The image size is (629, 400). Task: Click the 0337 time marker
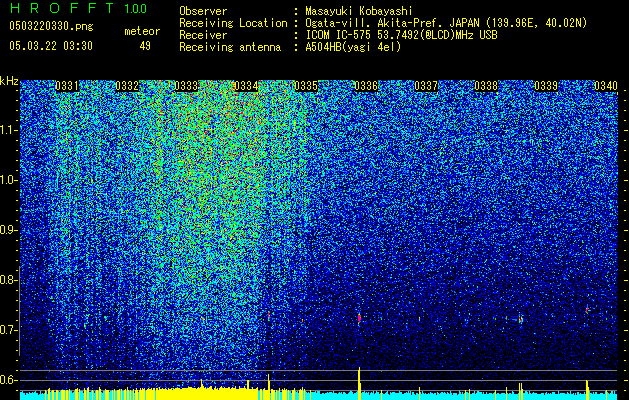426,86
